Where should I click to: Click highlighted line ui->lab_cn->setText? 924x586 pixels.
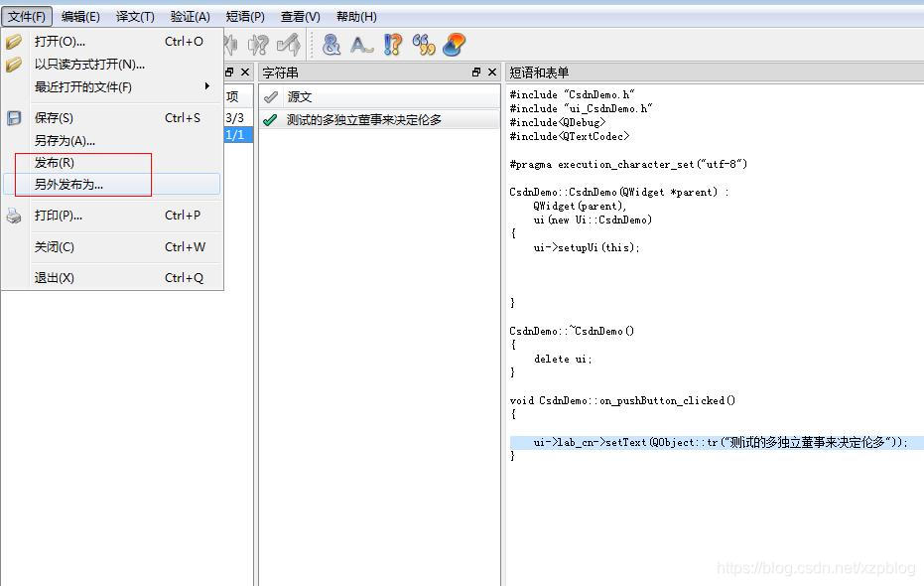(x=717, y=442)
